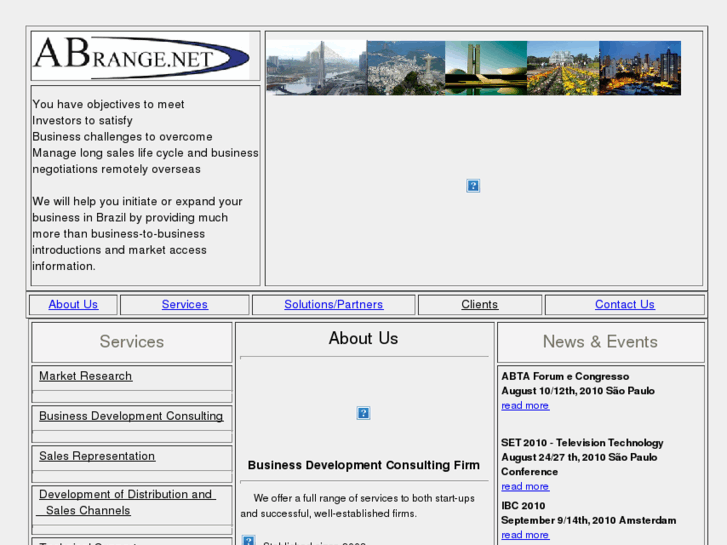The height and width of the screenshot is (545, 727).
Task: Click the missing-image icon under the city photo banner
Action: [x=473, y=186]
